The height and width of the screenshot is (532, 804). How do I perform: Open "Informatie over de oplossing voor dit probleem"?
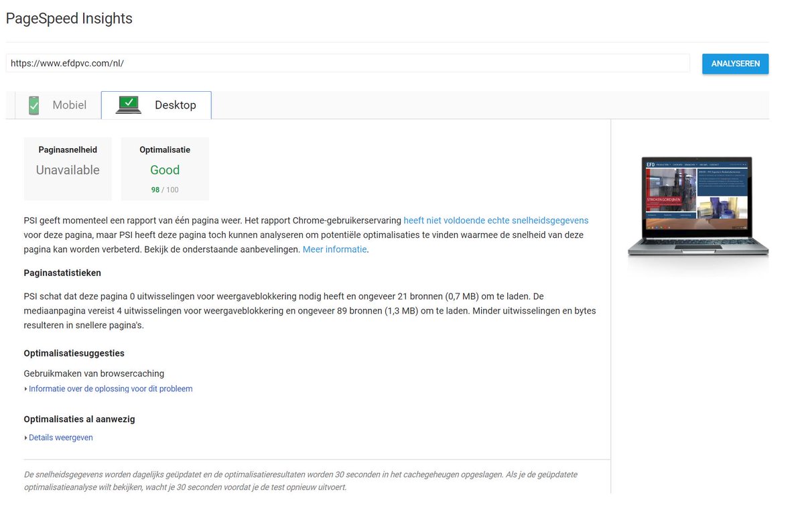click(x=111, y=388)
